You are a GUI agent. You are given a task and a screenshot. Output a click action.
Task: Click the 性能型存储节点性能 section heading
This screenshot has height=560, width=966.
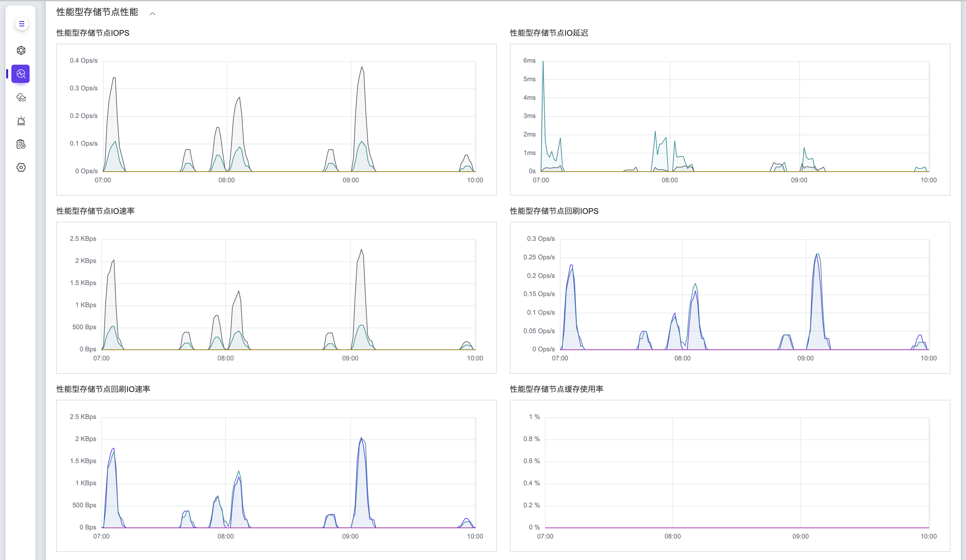[x=97, y=12]
